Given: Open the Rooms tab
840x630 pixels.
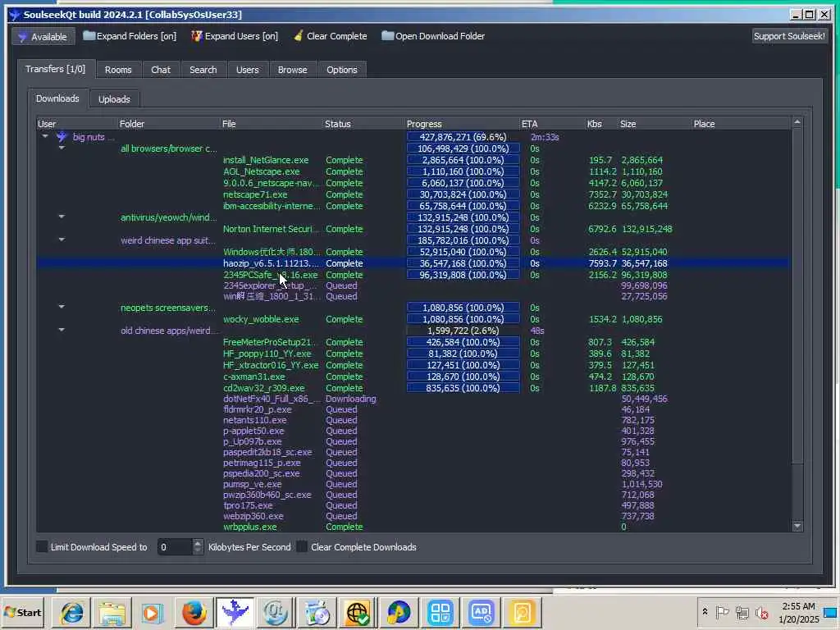Looking at the screenshot, I should click(x=118, y=70).
